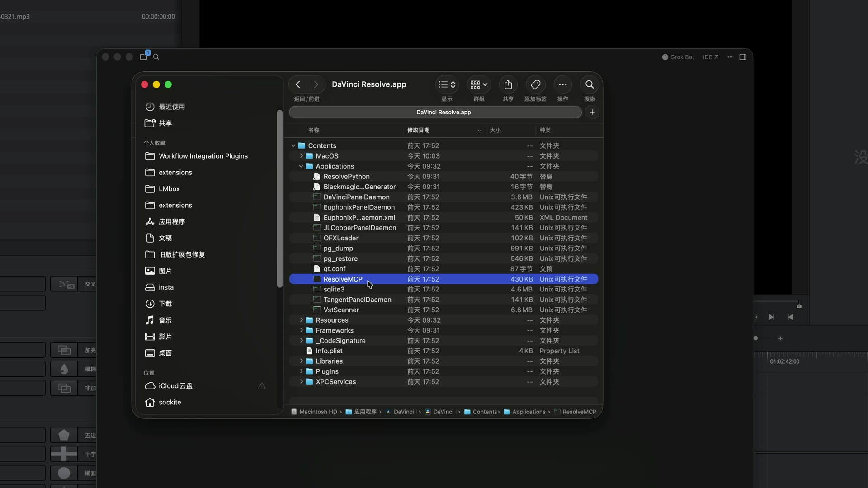Click Macintosh HD in the path bar
This screenshot has width=868, height=488.
[x=315, y=412]
